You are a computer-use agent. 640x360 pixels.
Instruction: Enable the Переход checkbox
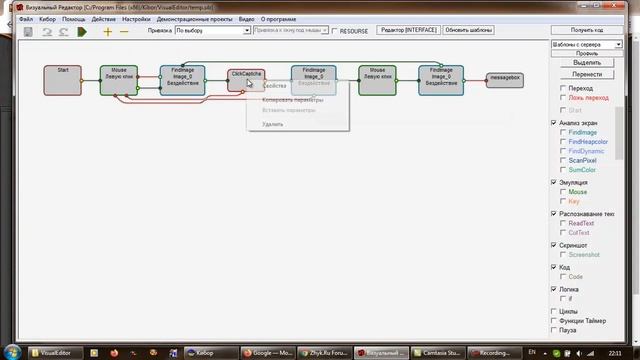(x=563, y=88)
